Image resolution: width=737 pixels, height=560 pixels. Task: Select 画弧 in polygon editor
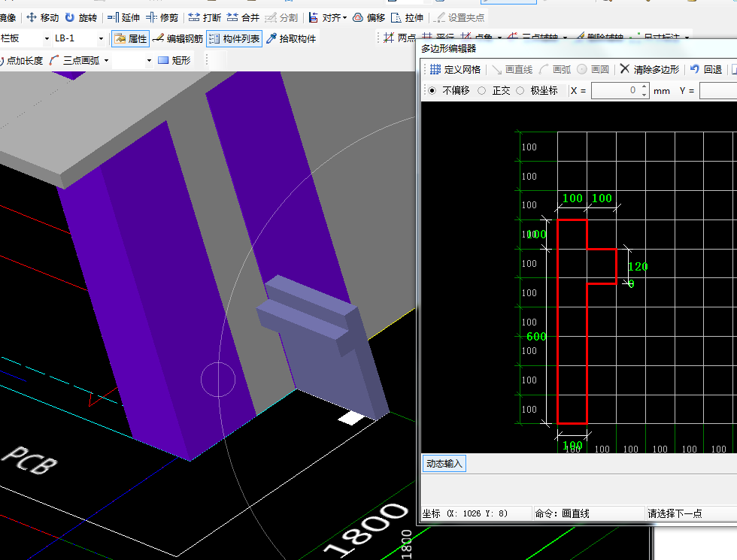click(555, 69)
